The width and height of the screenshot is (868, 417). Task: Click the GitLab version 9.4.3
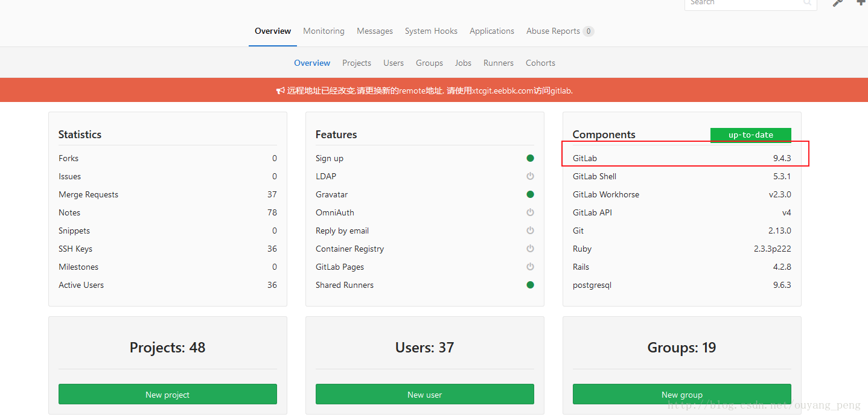[782, 158]
